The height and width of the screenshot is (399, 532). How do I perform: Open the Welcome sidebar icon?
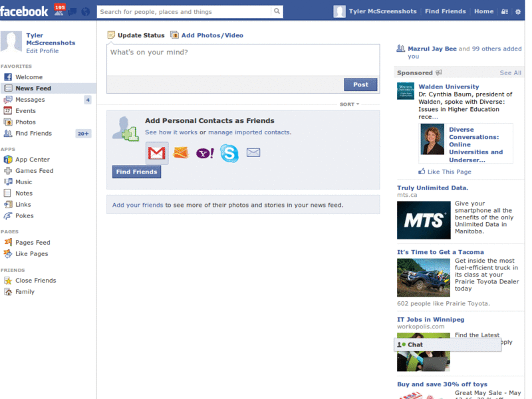click(8, 77)
